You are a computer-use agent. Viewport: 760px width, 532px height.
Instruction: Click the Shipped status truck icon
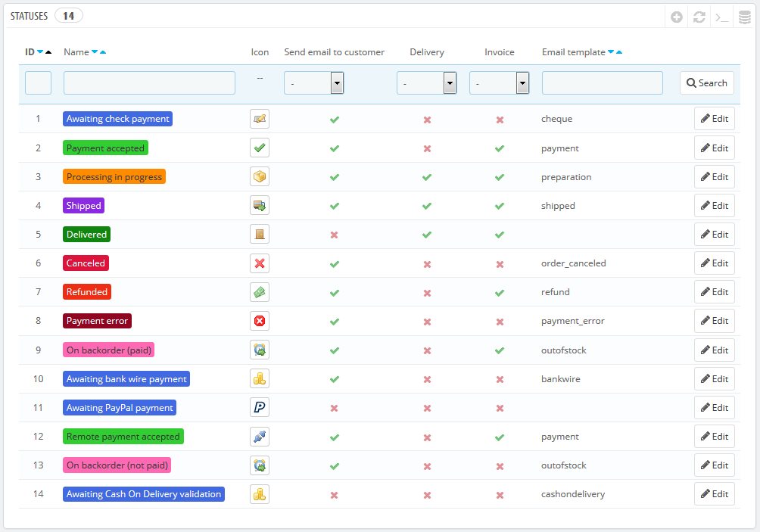260,206
